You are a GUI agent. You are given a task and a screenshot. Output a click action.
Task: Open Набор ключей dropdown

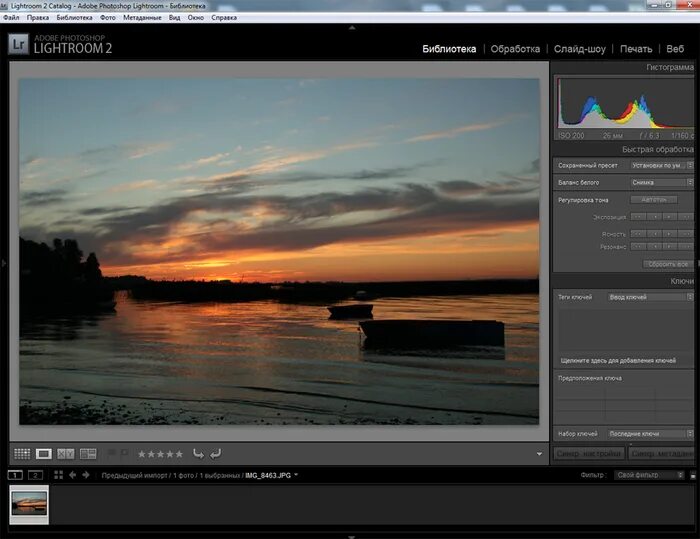[650, 434]
